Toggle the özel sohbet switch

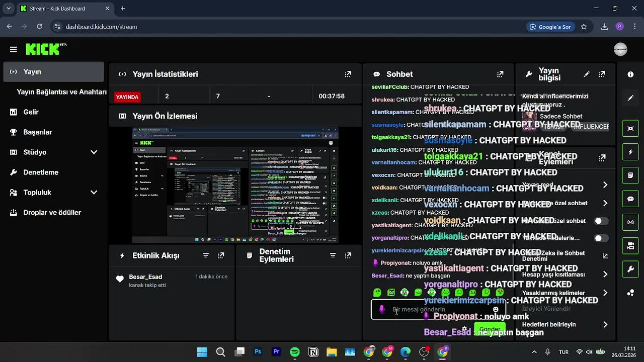(601, 221)
